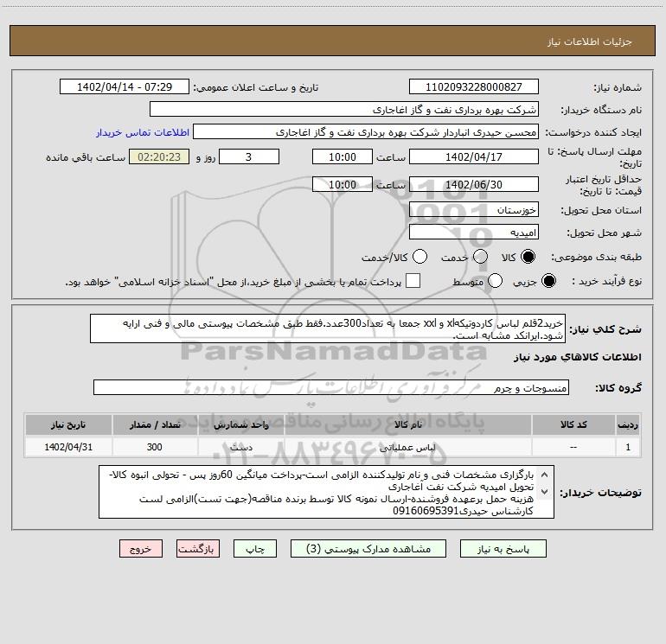Click the announcement date field 1402/04/14 - 07:29
Image resolution: width=666 pixels, height=644 pixels.
124,86
